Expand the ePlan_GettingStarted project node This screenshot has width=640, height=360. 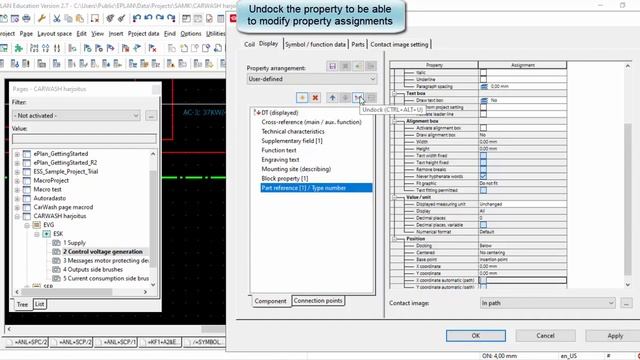[17, 154]
